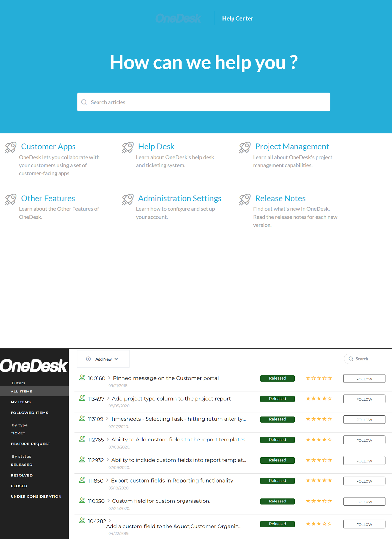Follow item 104282 Customer Organization field
The height and width of the screenshot is (539, 392).
click(364, 524)
